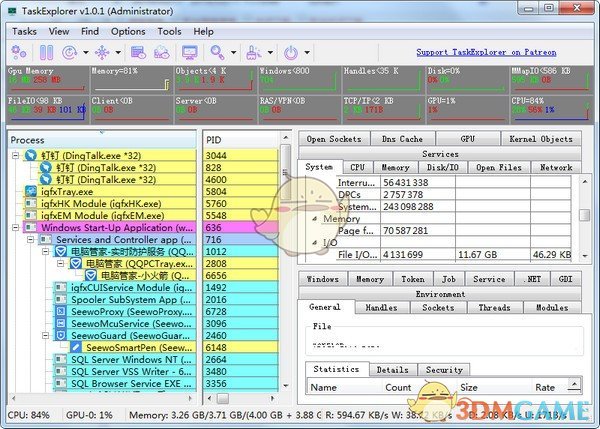
Task: Collapse the Windows Start-Up Application node
Action: pyautogui.click(x=15, y=227)
